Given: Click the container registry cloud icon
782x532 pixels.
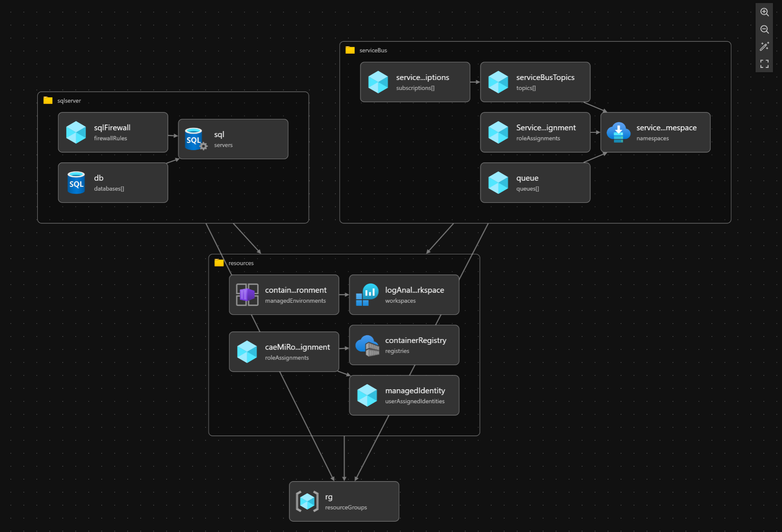Looking at the screenshot, I should (x=367, y=345).
